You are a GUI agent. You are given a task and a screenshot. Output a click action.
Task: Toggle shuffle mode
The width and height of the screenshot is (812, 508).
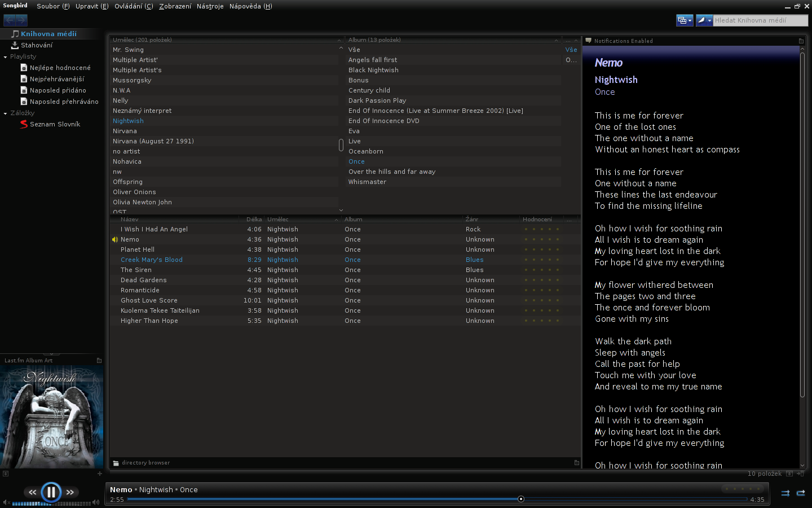785,493
